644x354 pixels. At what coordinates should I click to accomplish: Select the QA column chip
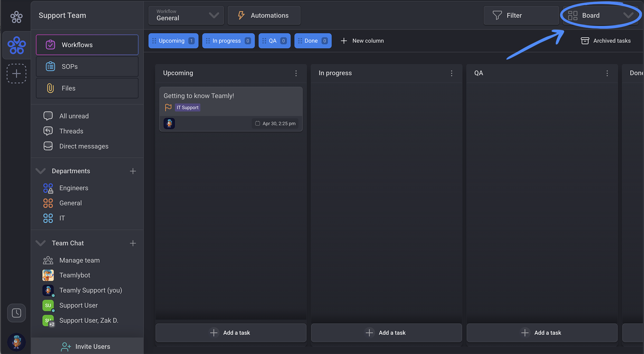275,41
